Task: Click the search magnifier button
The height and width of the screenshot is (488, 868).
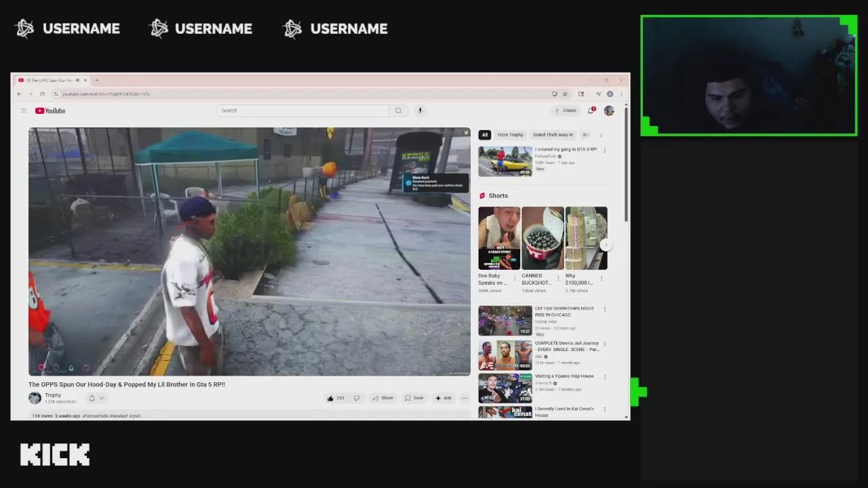Action: click(398, 110)
